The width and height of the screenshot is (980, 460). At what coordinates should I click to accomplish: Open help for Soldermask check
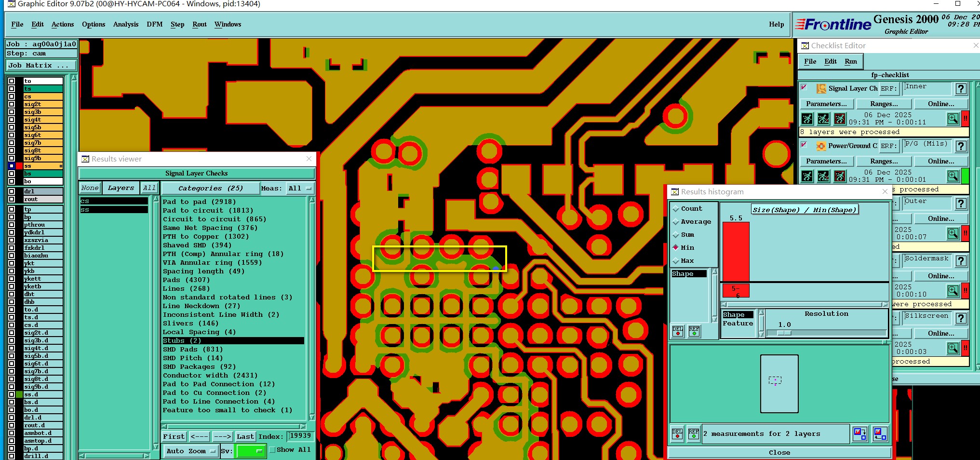click(x=961, y=261)
